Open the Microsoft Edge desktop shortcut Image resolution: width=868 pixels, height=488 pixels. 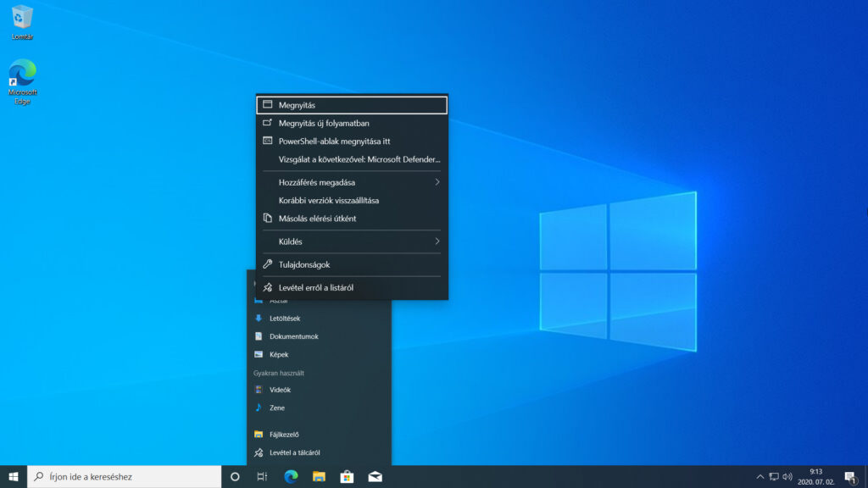[x=22, y=81]
